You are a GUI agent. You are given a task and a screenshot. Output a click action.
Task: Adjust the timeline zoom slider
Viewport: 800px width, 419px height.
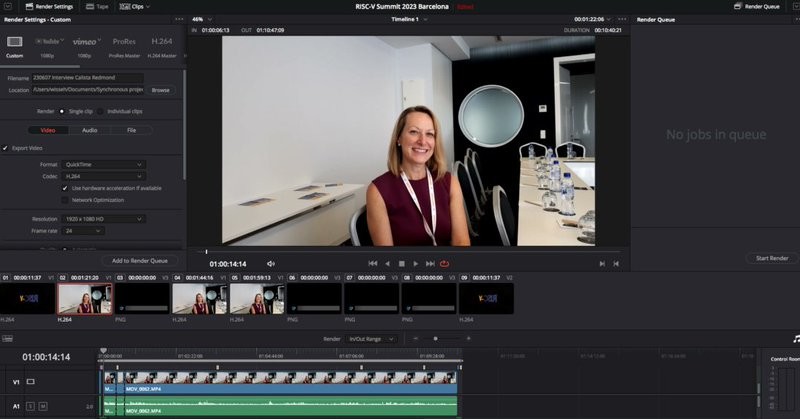point(435,339)
